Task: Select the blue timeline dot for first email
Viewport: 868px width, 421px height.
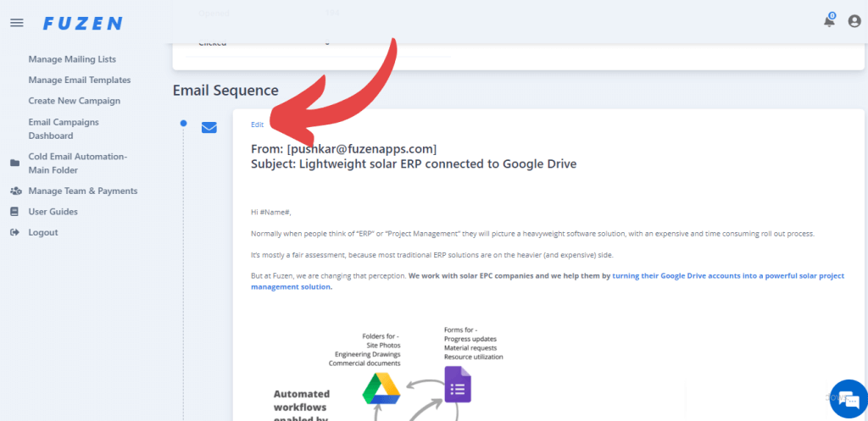Action: click(183, 124)
